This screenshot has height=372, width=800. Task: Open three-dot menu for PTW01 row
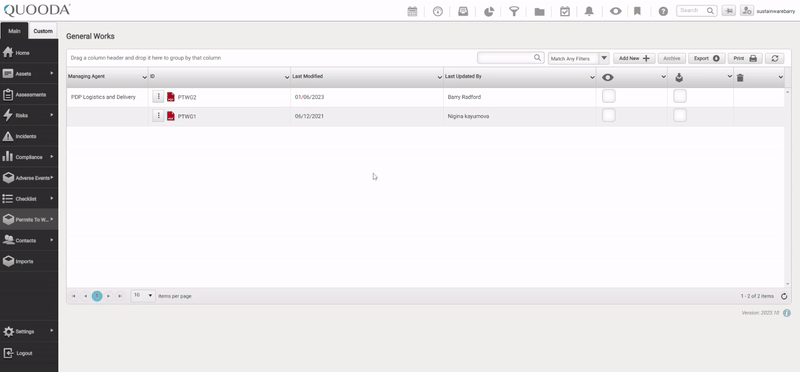[x=158, y=116]
